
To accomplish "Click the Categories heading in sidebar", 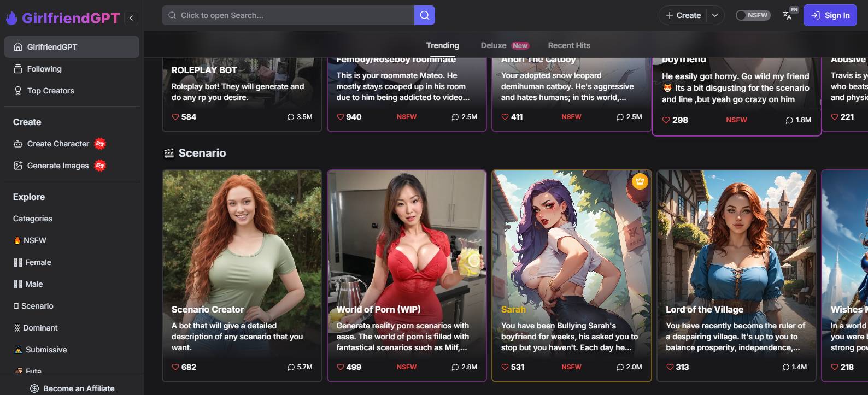I will pos(33,219).
